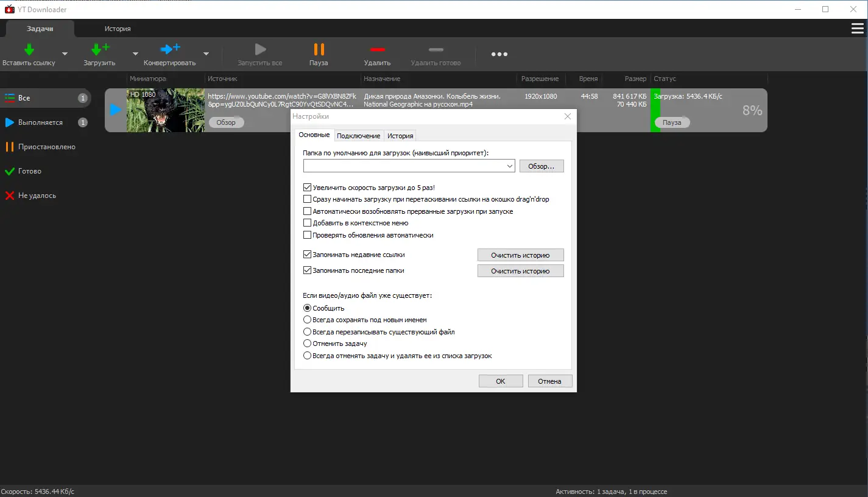Filter tasks by Выполняется
Viewport: 868px width, 497px height.
[46, 122]
